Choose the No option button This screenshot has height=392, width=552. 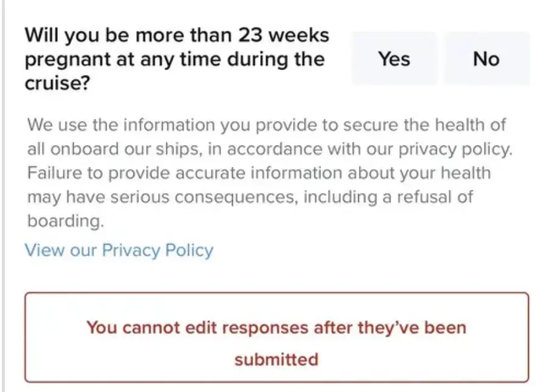pos(486,59)
